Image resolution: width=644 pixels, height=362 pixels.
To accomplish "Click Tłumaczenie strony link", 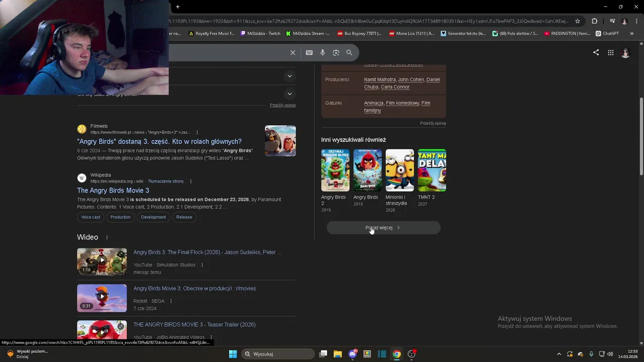I will (x=166, y=182).
